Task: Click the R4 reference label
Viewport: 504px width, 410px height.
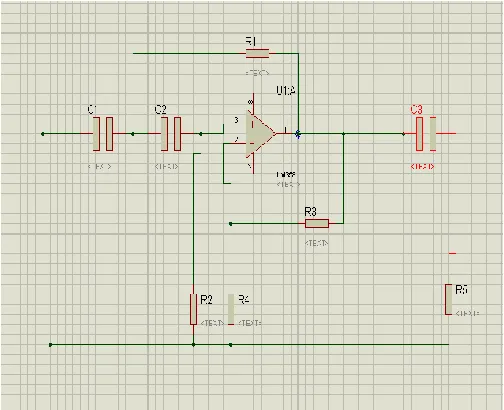Action: [x=244, y=299]
